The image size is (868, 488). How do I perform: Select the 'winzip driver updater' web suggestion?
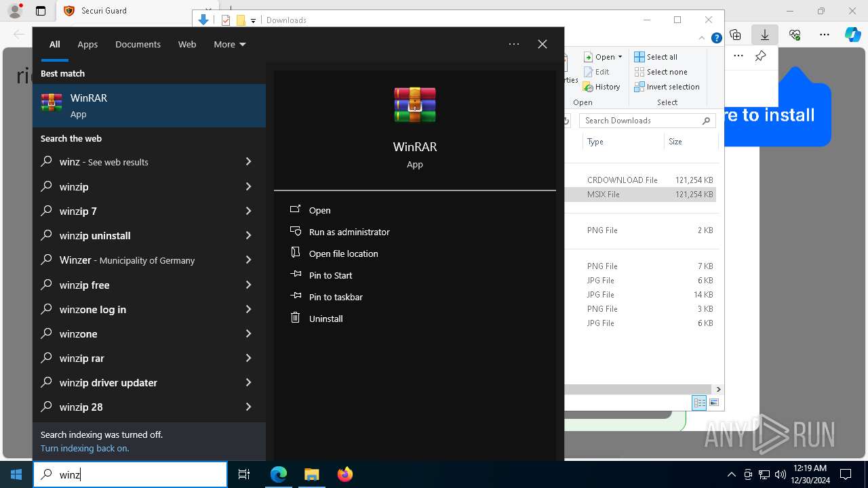click(149, 382)
